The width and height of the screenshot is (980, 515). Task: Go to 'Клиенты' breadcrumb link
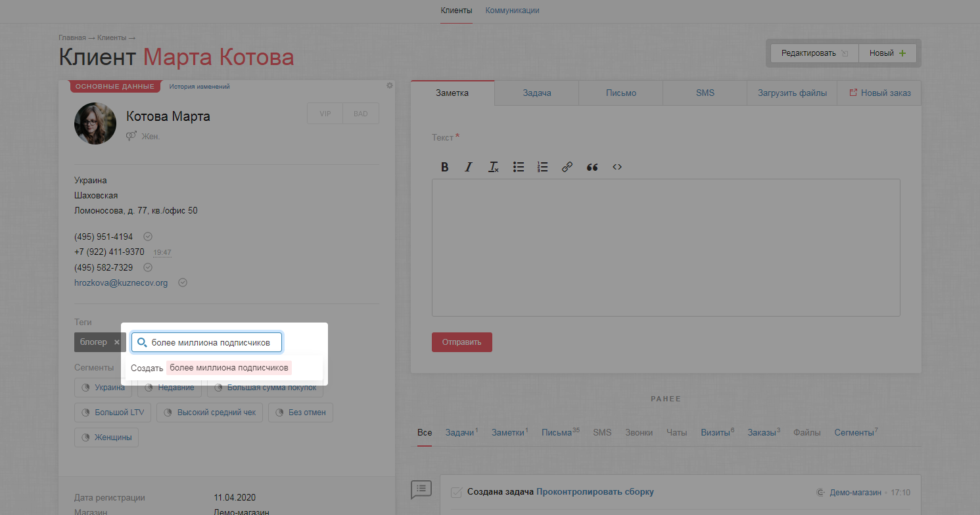click(112, 37)
